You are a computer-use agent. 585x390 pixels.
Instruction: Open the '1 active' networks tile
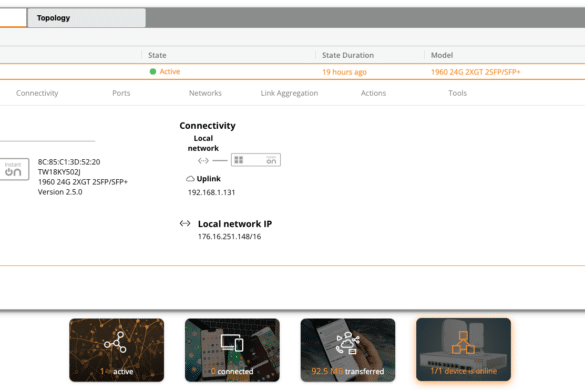click(x=116, y=350)
